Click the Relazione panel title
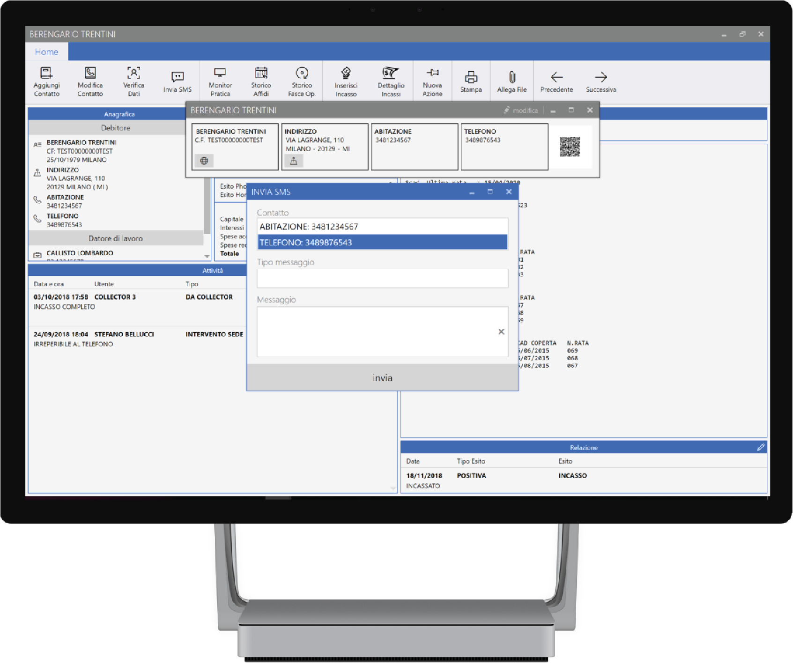The width and height of the screenshot is (793, 672). [584, 447]
